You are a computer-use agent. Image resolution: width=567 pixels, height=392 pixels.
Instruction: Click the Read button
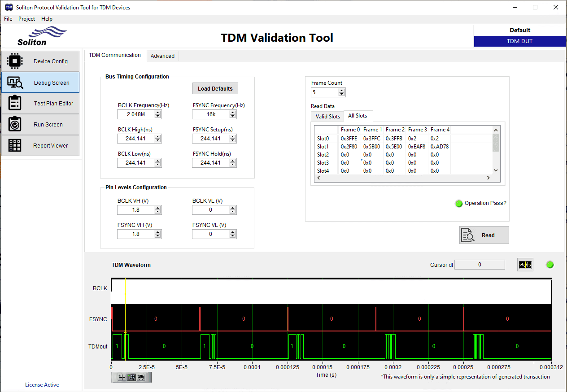484,235
